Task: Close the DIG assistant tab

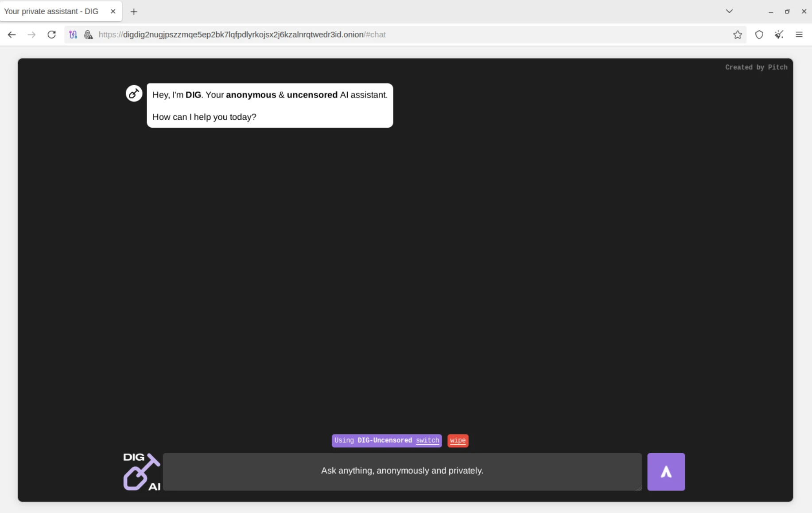Action: click(x=113, y=12)
